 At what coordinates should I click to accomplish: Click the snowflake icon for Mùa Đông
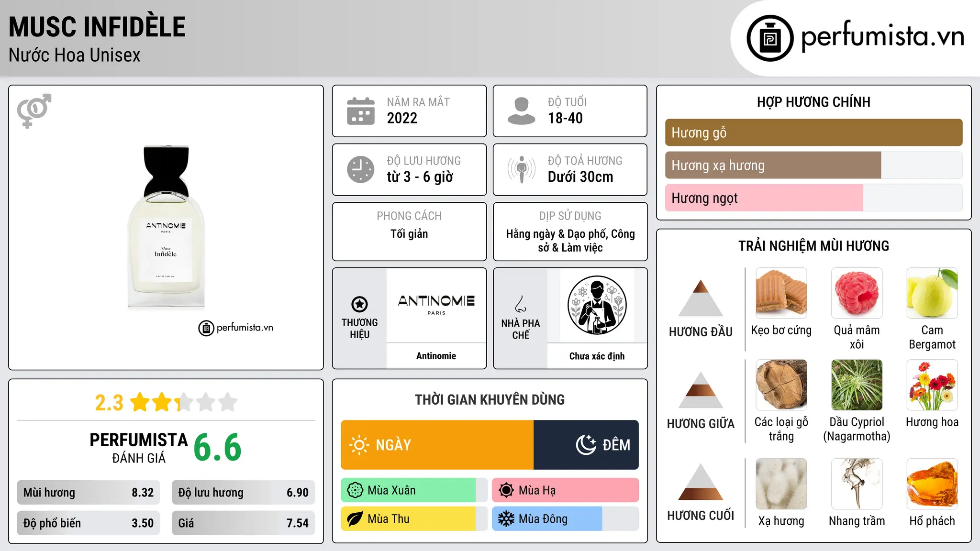[x=506, y=519]
